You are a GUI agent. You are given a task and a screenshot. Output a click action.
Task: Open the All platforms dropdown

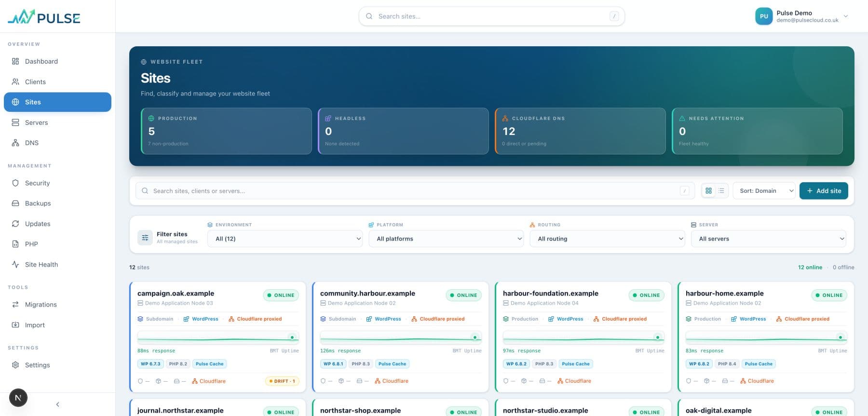click(446, 239)
